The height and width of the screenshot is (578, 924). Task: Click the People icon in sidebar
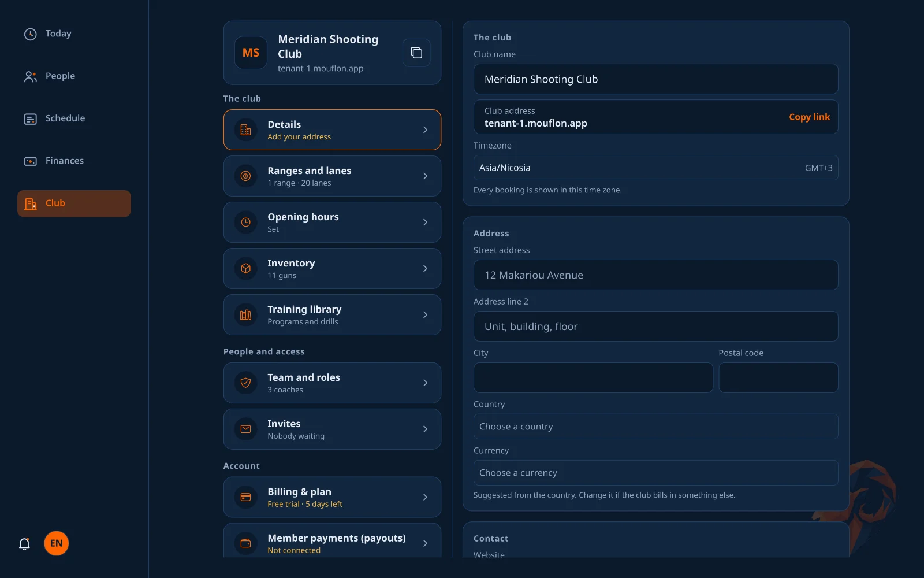click(31, 76)
